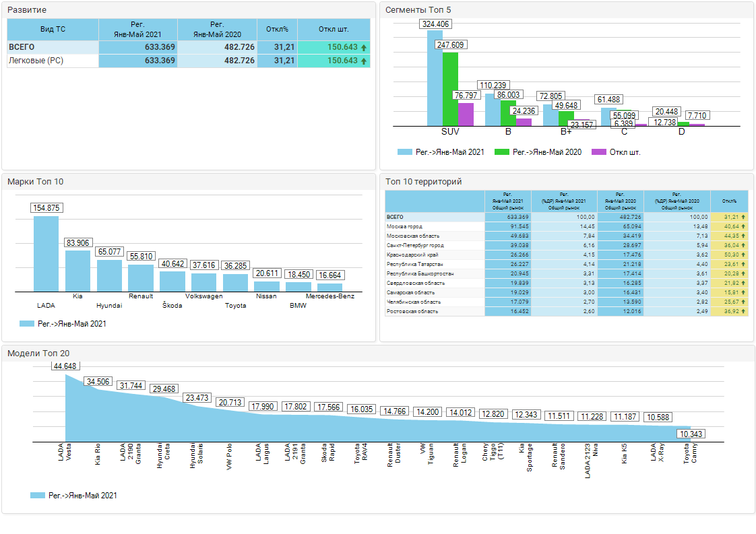Click the up arrow in Краснодарский край row
Viewport: 756px width, 534px height.
743,255
